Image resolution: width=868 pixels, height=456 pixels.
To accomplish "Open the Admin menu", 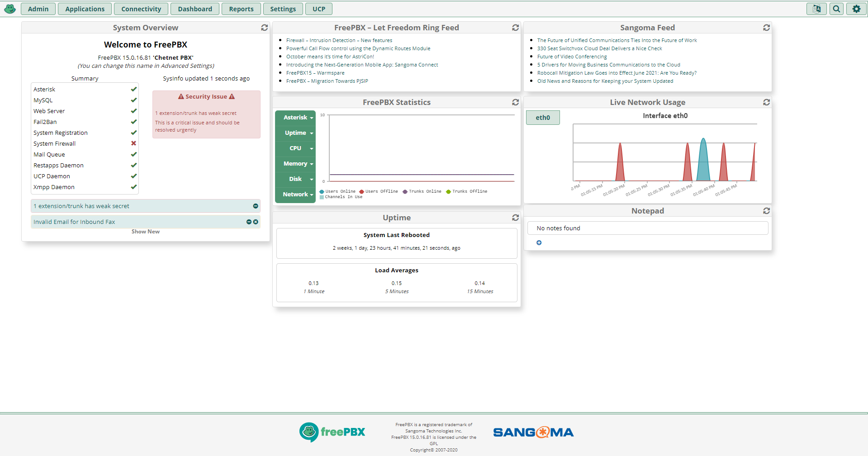I will click(x=38, y=9).
